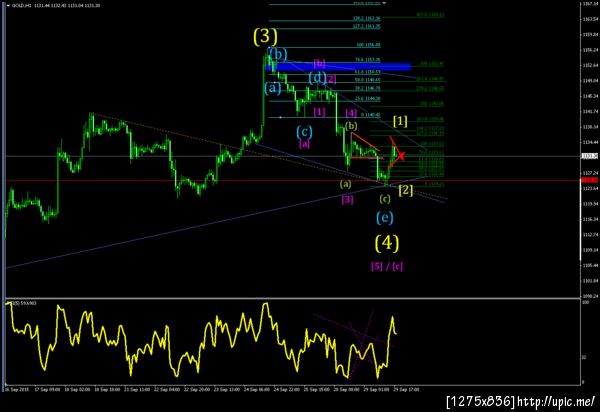Screen dimensions: 600x412
Task: Click price axis value 1152.64
Action: [x=588, y=65]
